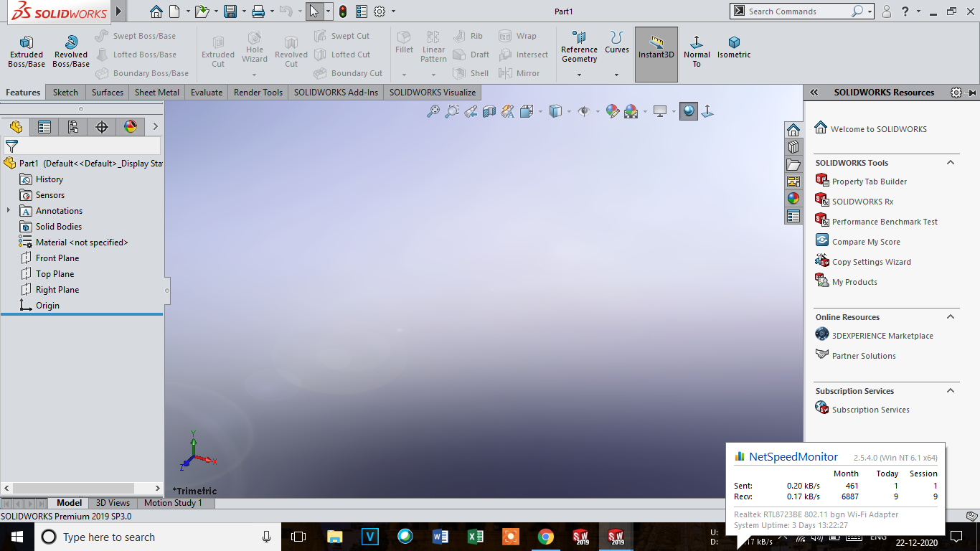Click the Normal To view icon
The width and height of the screenshot is (980, 551).
[697, 51]
